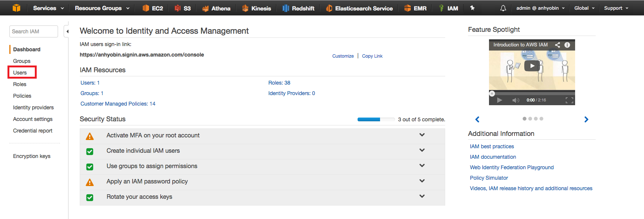Screen dimensions: 644x219
Task: Collapse the left navigation sidebar
Action: [x=67, y=31]
